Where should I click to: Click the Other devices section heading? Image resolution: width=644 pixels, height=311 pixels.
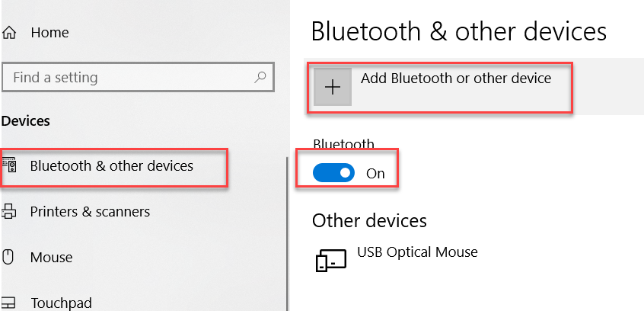(x=369, y=221)
